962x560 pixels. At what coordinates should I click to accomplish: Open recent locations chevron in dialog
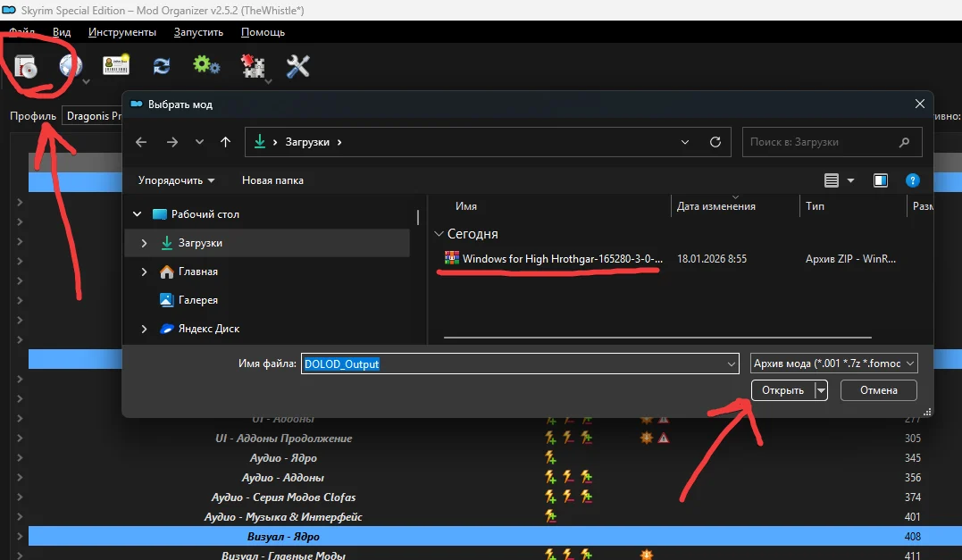[199, 142]
